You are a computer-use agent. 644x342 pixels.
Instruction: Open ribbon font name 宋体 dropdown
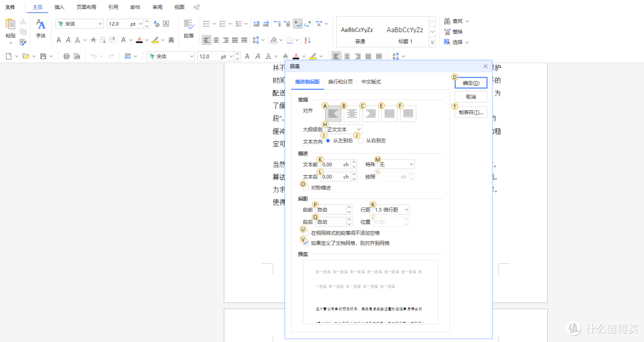click(x=100, y=24)
